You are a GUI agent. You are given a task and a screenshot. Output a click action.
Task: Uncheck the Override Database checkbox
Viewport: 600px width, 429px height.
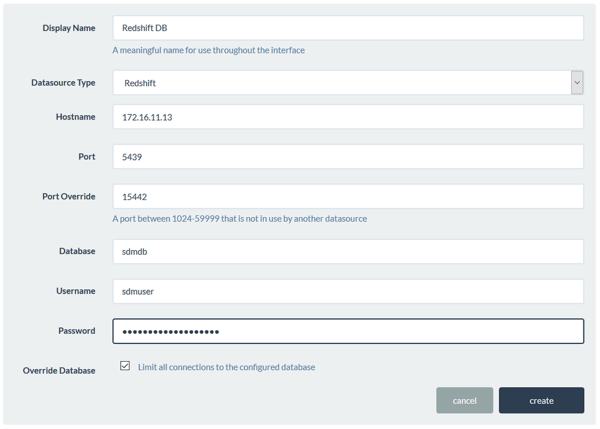tap(125, 366)
